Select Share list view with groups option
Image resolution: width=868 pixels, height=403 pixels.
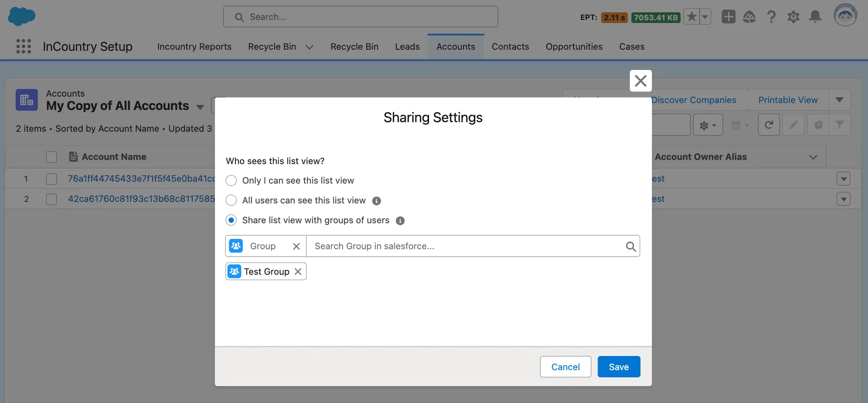(231, 220)
